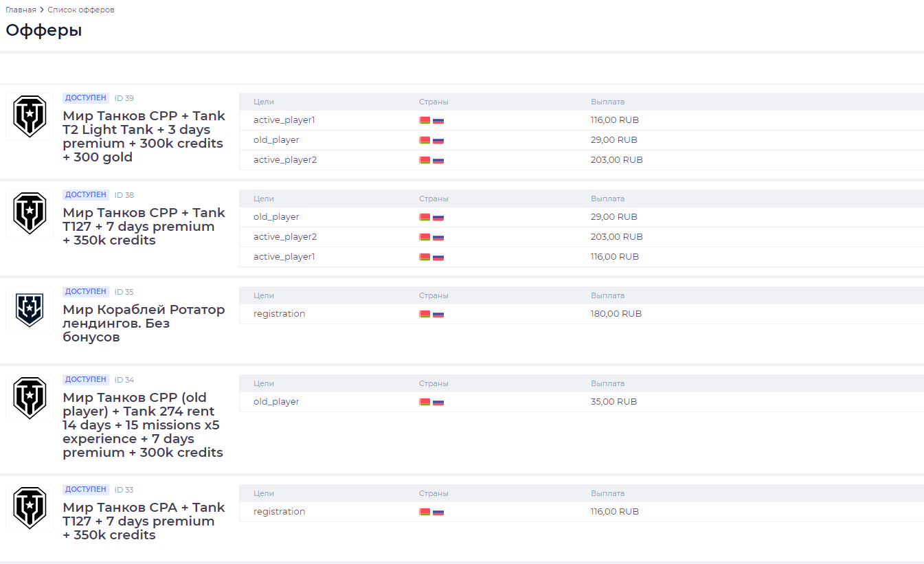
Task: Click 116,00 RUB payout in offer ID 39
Action: [x=615, y=120]
